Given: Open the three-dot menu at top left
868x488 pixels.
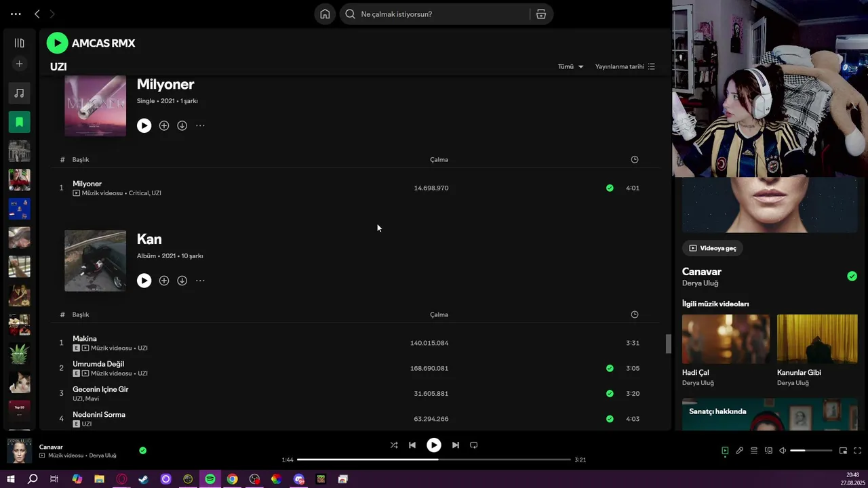Looking at the screenshot, I should [16, 14].
